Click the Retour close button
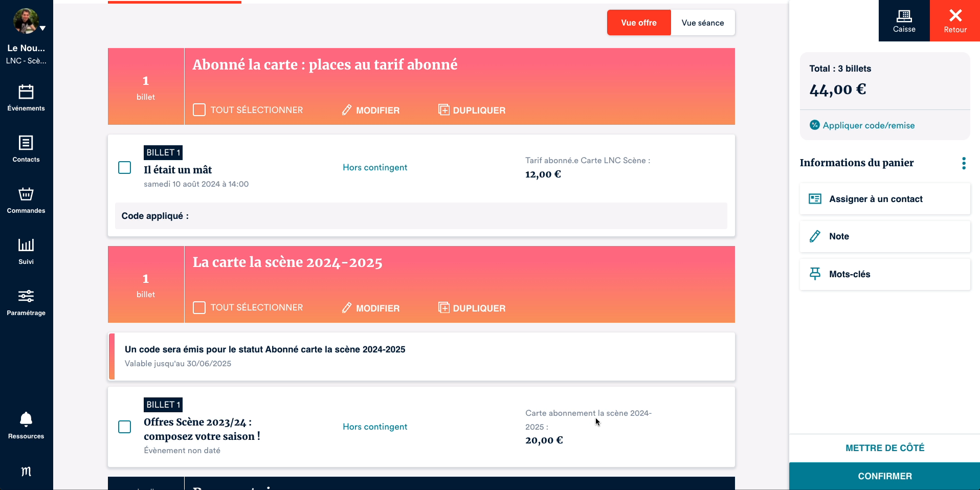Screen dimensions: 980x490 [955, 21]
